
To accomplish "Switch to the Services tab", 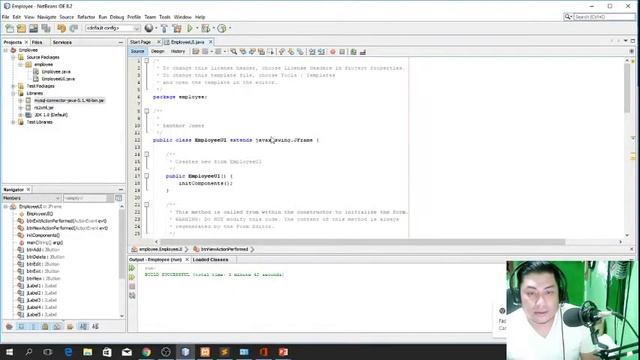I will pyautogui.click(x=62, y=42).
